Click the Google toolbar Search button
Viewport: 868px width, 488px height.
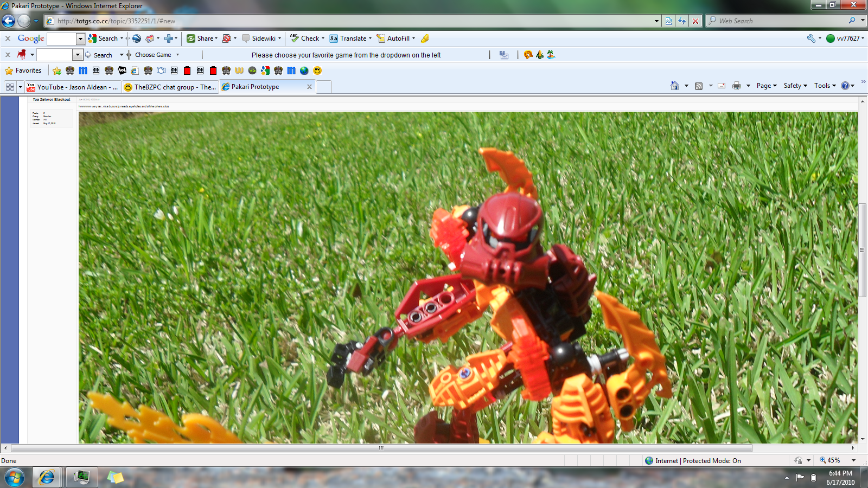pyautogui.click(x=103, y=38)
